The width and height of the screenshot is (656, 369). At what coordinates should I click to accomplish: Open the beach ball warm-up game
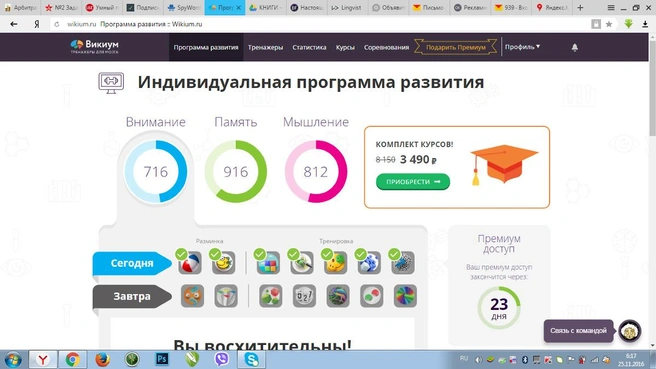[190, 263]
